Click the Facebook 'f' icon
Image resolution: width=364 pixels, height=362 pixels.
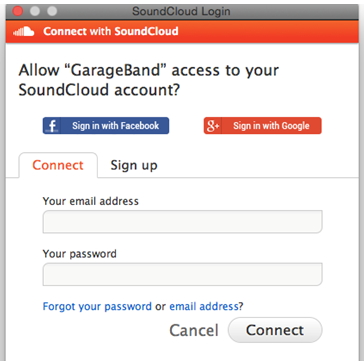click(x=52, y=126)
